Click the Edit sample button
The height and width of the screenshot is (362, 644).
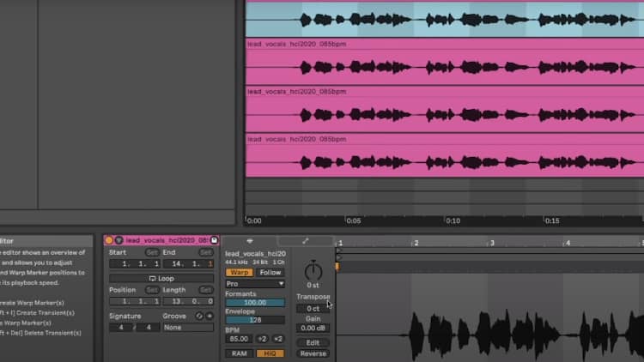pyautogui.click(x=313, y=343)
